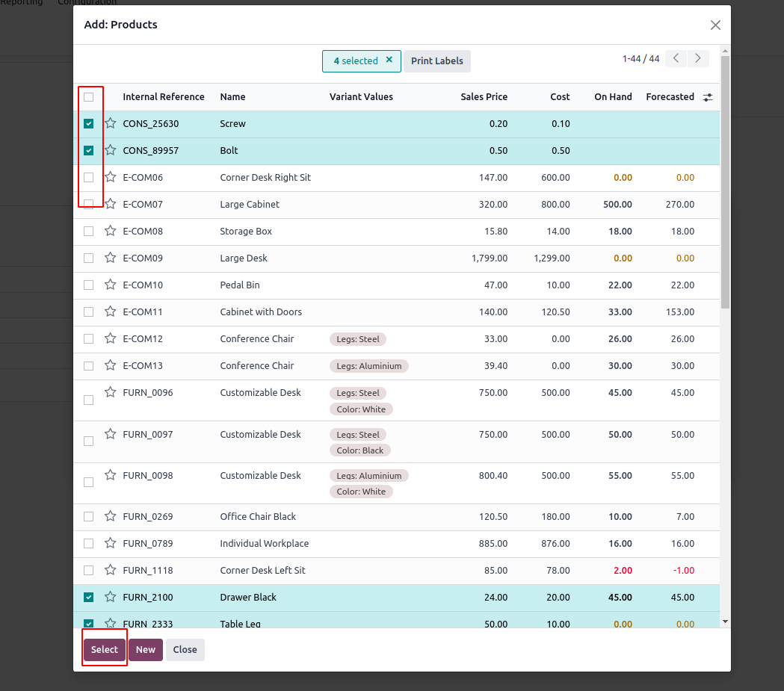784x691 pixels.
Task: Click the star for FURN_0097
Action: click(x=111, y=434)
